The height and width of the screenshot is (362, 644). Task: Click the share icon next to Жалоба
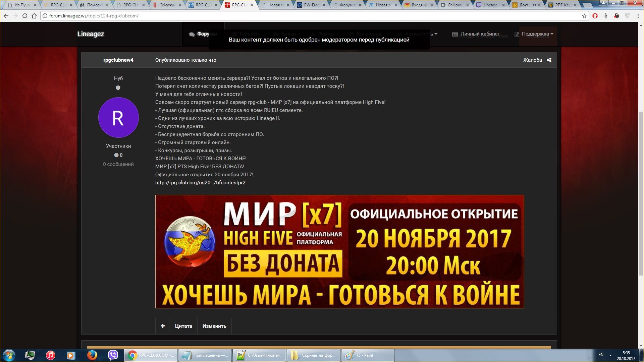tap(549, 60)
